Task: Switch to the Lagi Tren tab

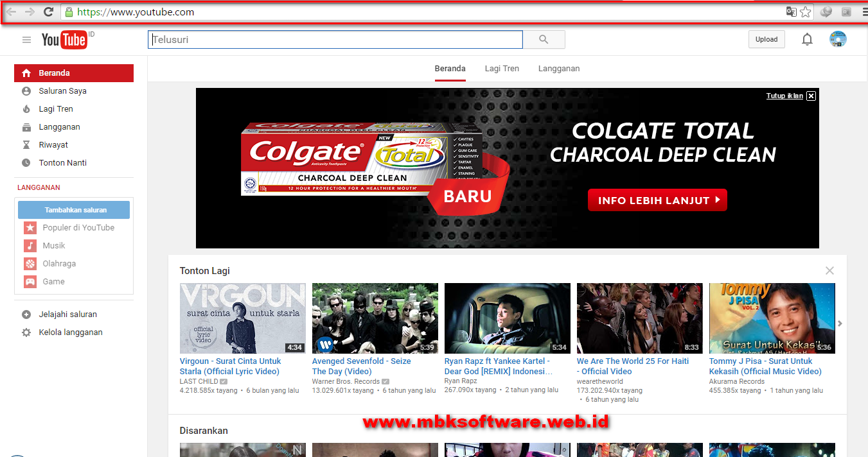Action: click(502, 69)
